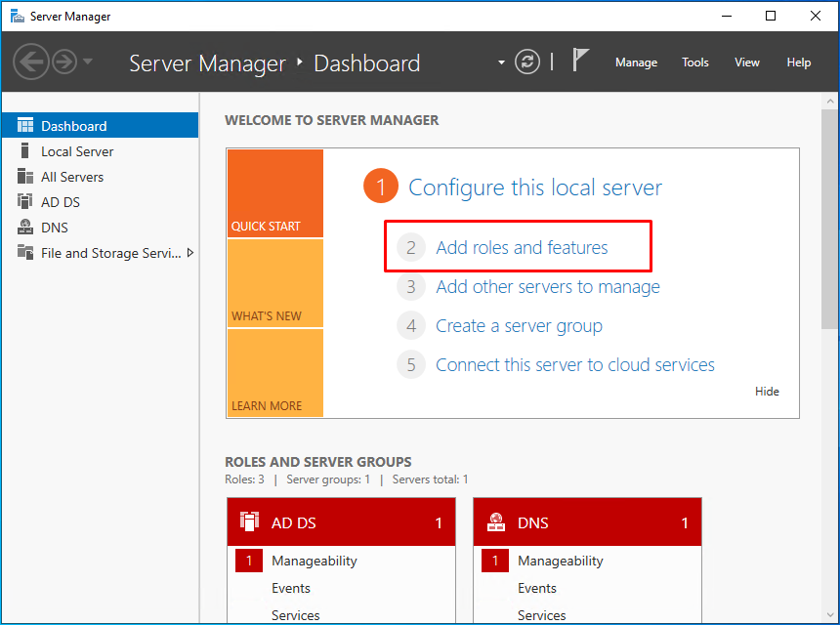The width and height of the screenshot is (840, 625).
Task: Open the DNS role tile header
Action: [587, 522]
